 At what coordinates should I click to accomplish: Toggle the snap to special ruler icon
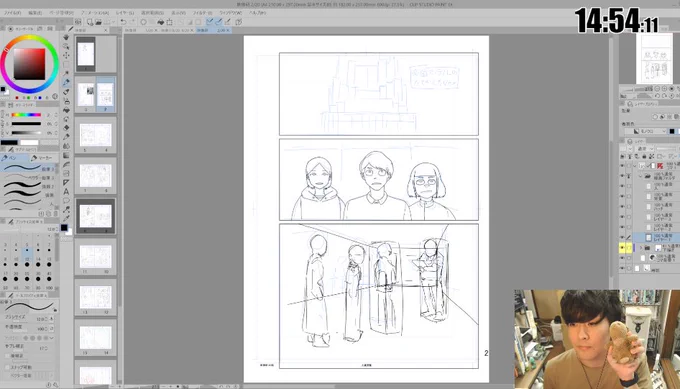click(x=218, y=22)
